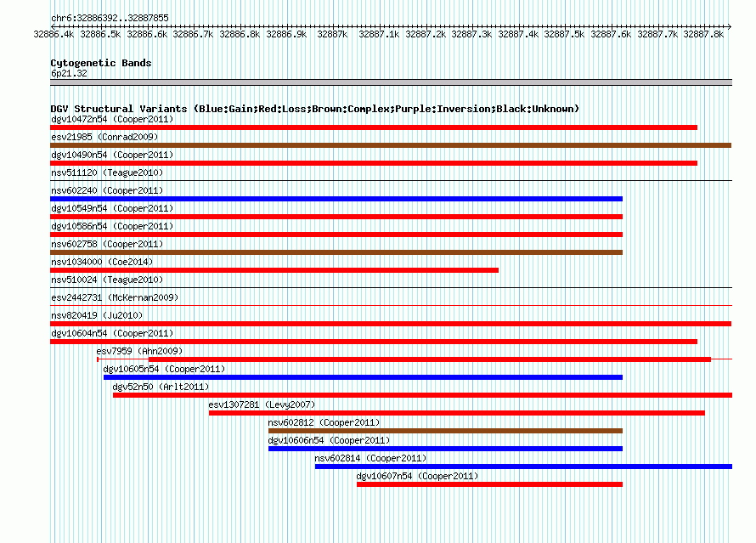Open nsv602814 (Cooper2011) variant label

pyautogui.click(x=370, y=458)
